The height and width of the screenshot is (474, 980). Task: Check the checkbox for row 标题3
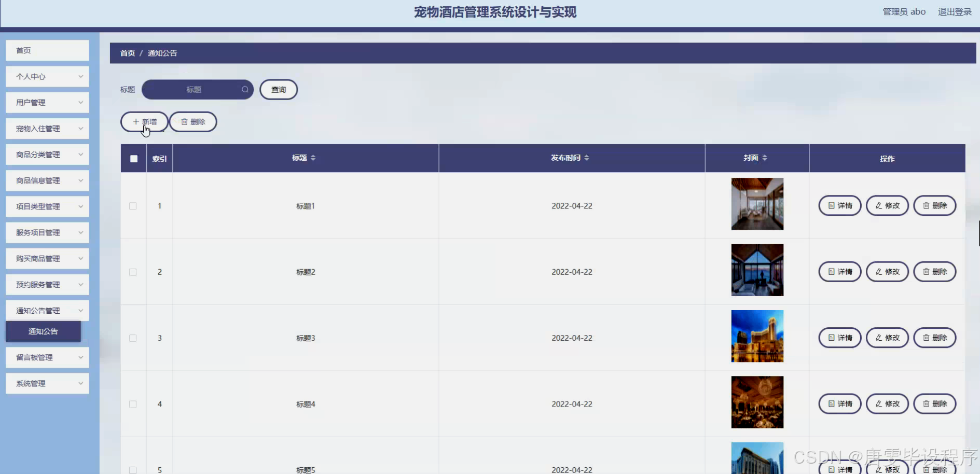coord(133,338)
